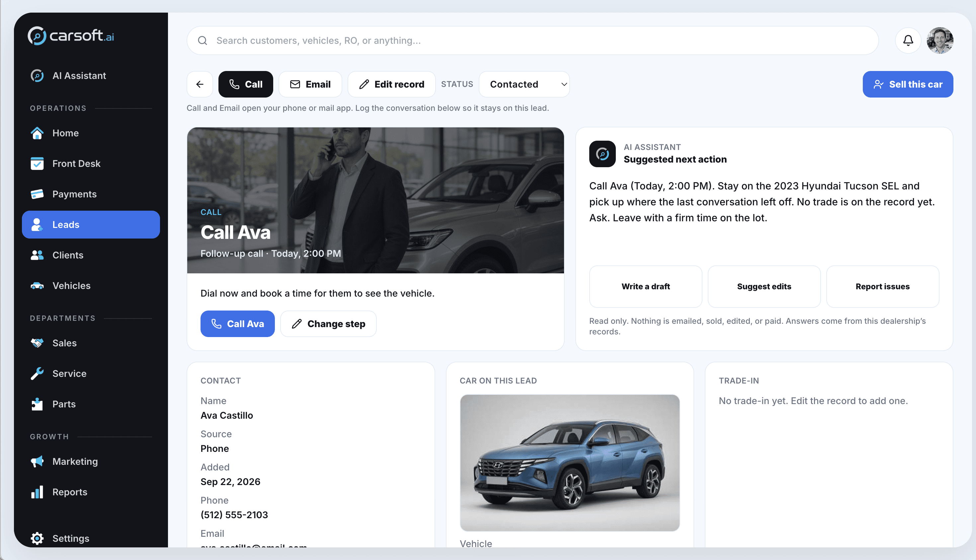Open the Home page label
The width and height of the screenshot is (976, 560).
pyautogui.click(x=65, y=133)
